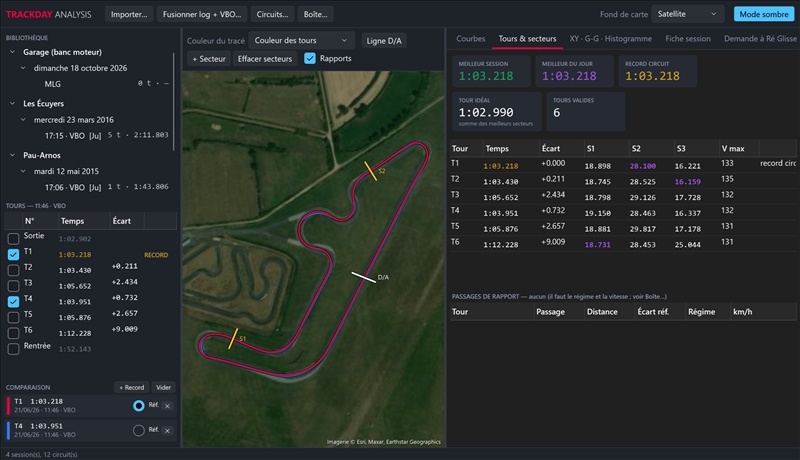Collapse the Garage (banc moteur) folder
Image resolution: width=800 pixels, height=460 pixels.
[12, 52]
